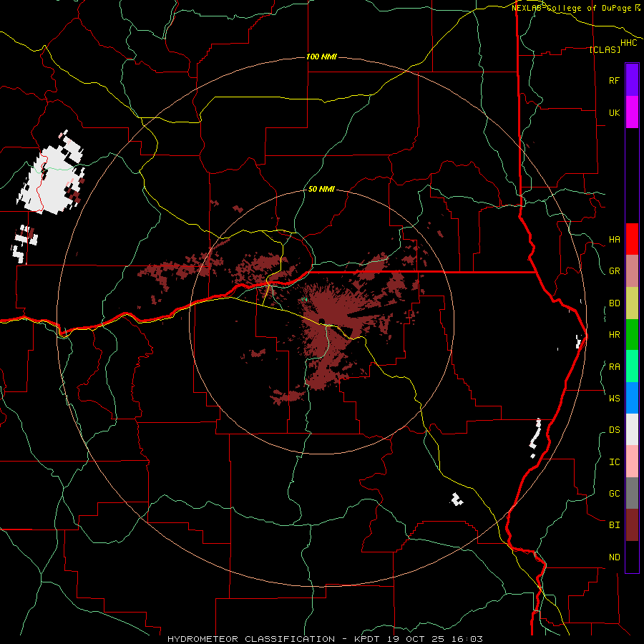Click the BD legend label
This screenshot has width=644, height=644.
coord(614,303)
